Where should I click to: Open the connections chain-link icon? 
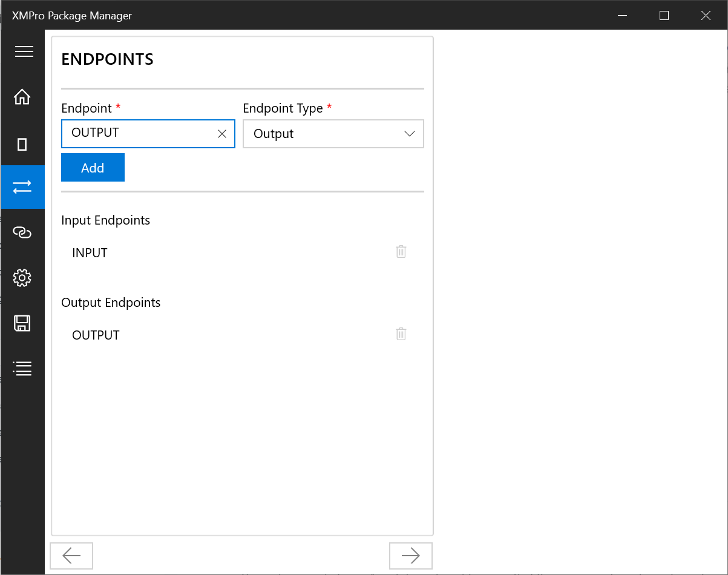point(22,232)
